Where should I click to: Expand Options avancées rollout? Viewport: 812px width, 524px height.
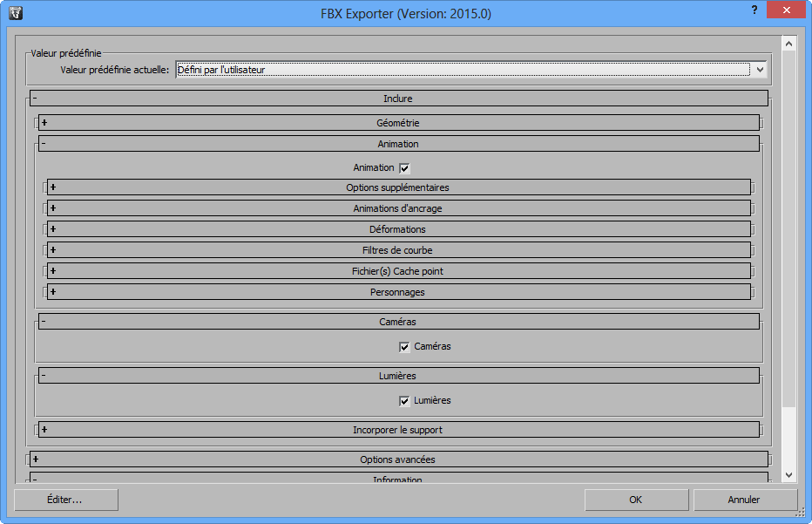(399, 459)
